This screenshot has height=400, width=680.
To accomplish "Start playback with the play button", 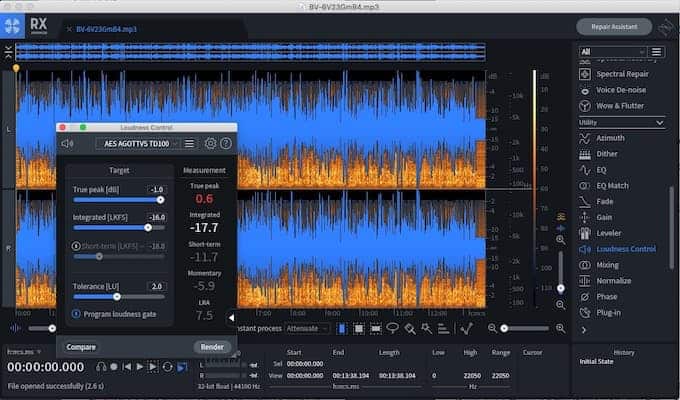I will tap(140, 367).
